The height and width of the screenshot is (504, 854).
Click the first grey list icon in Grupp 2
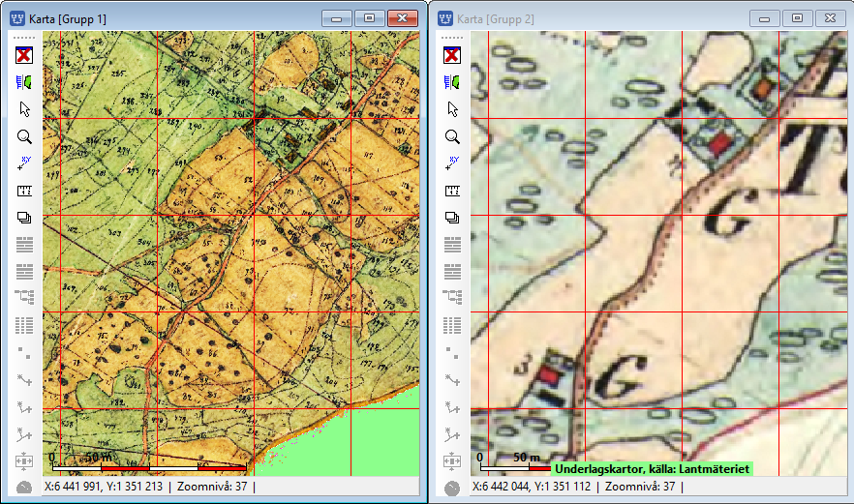(452, 245)
